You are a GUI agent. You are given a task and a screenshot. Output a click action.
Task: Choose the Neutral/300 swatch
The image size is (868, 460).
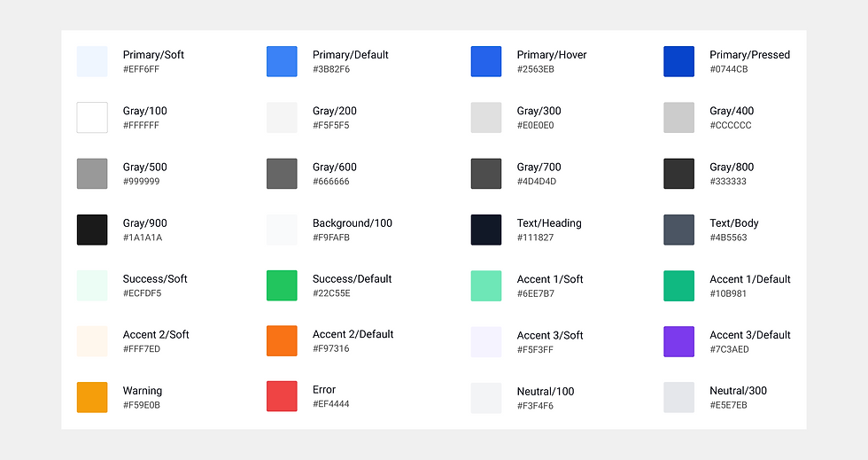tap(678, 397)
